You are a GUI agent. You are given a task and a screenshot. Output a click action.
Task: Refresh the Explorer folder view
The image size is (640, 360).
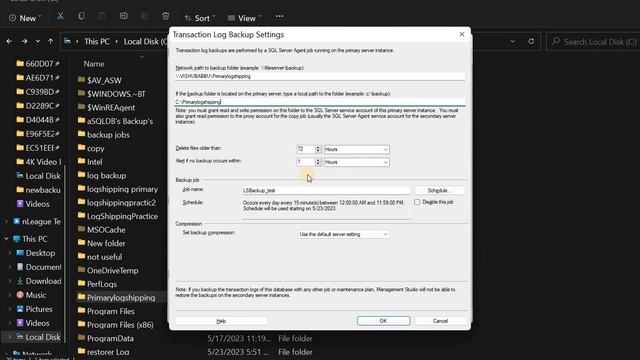coord(531,41)
